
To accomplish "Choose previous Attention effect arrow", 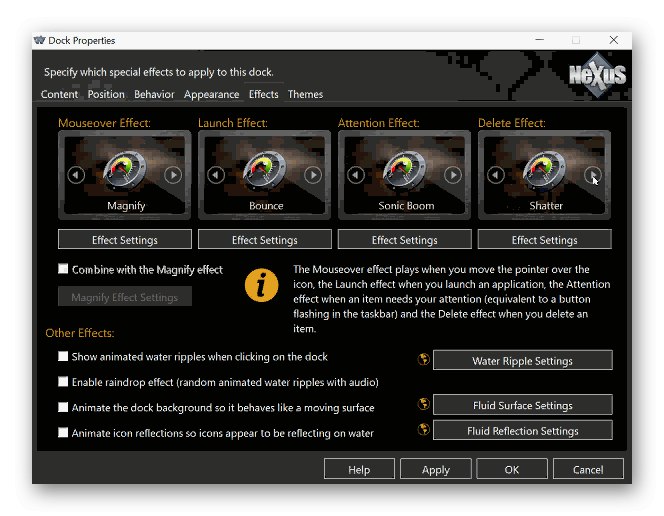I will (x=356, y=175).
